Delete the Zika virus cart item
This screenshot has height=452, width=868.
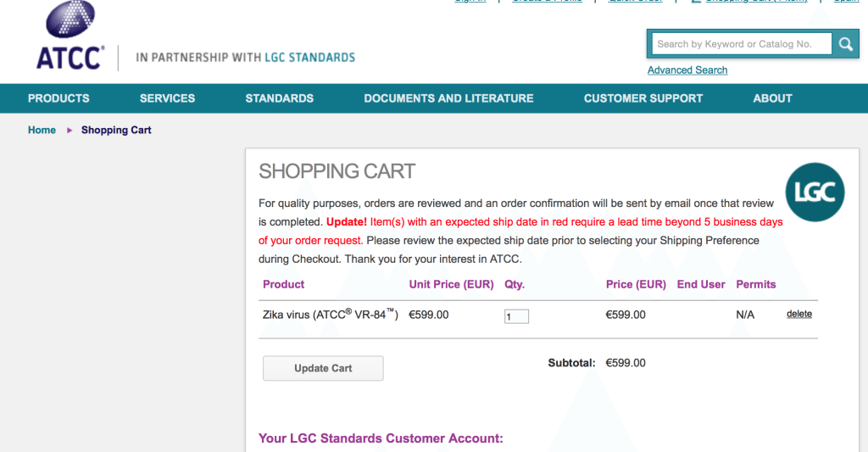click(799, 314)
